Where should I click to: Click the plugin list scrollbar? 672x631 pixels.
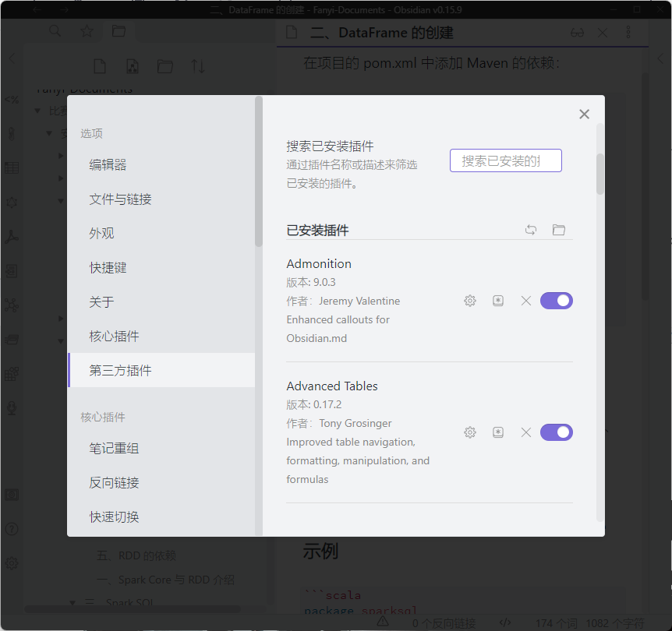point(600,174)
